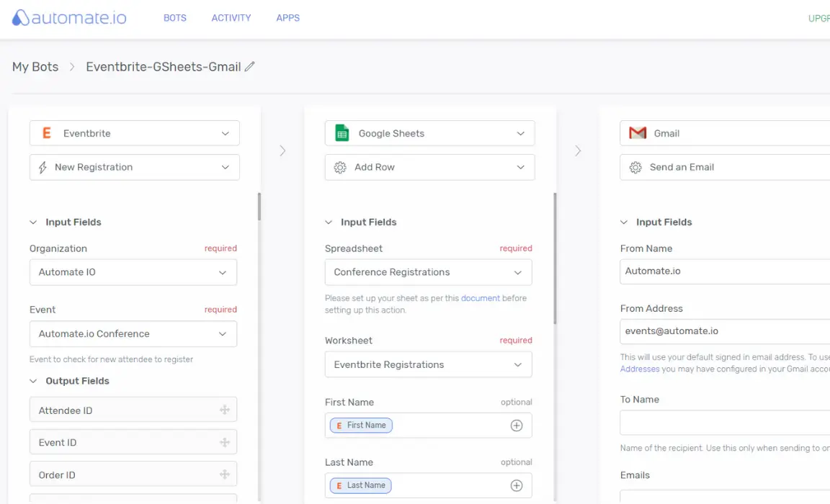Screen dimensions: 830x504
Task: Open the sheet setup document link
Action: 480,298
